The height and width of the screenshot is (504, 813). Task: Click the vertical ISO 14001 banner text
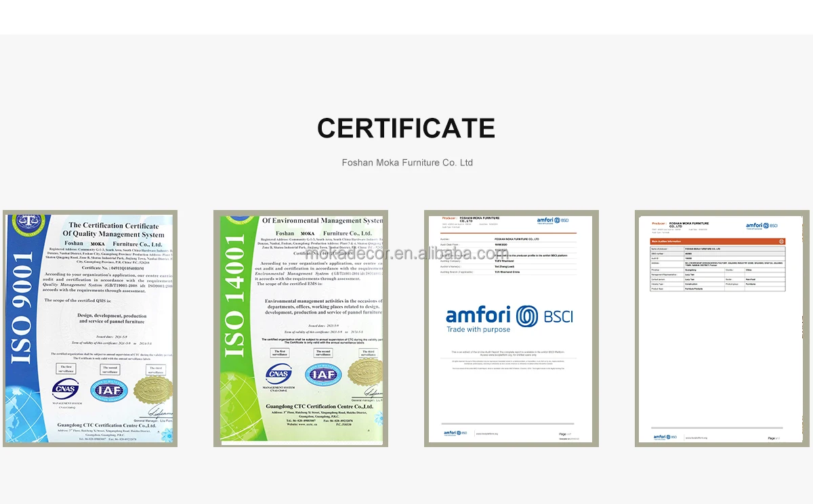click(x=236, y=296)
